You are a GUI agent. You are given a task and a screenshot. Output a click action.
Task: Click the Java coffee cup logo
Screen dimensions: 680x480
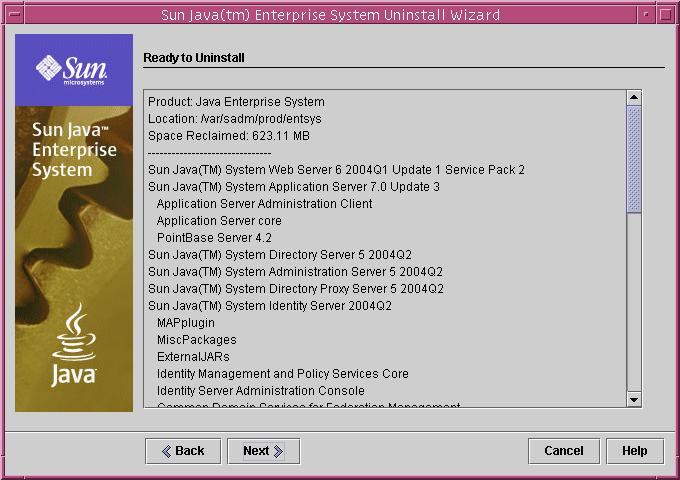pyautogui.click(x=74, y=345)
